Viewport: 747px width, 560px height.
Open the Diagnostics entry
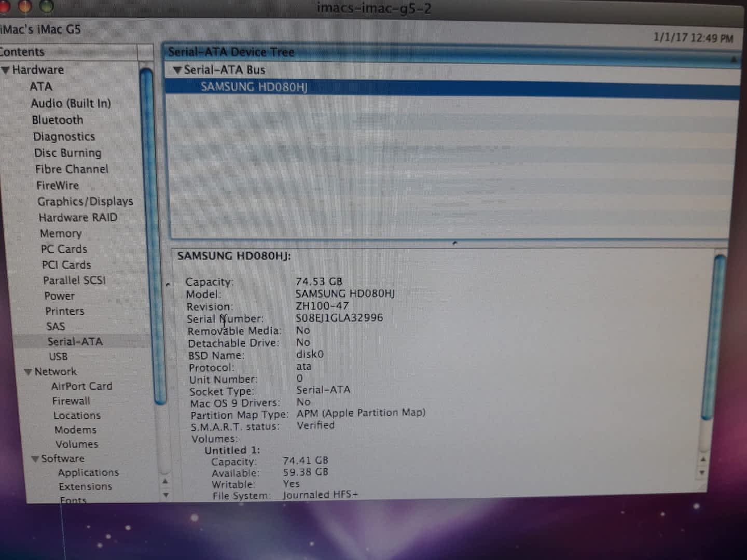point(64,136)
